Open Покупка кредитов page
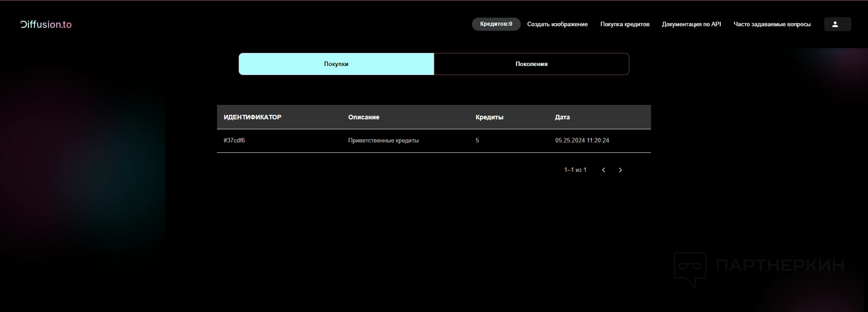Viewport: 868px width, 312px height. (x=625, y=24)
